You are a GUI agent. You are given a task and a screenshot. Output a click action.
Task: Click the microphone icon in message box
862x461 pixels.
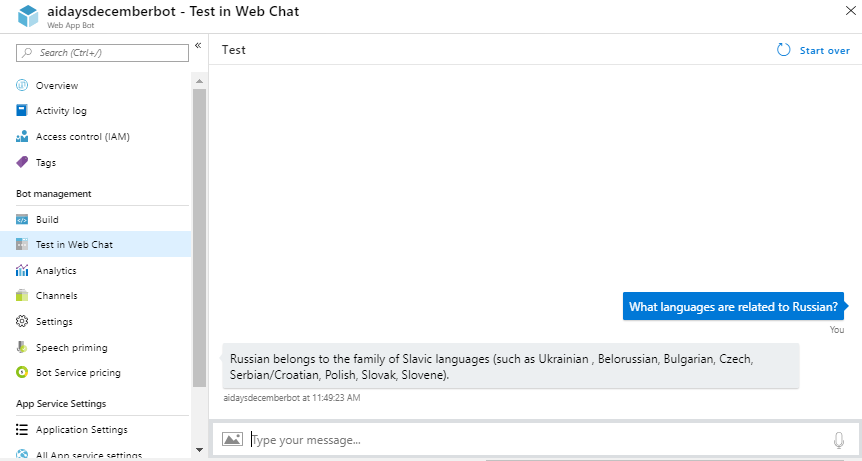(x=838, y=440)
